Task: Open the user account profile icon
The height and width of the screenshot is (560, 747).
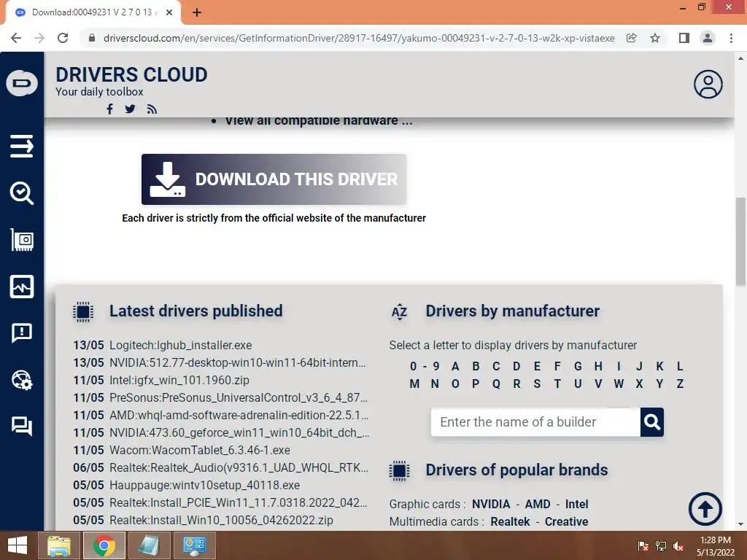Action: coord(708,85)
